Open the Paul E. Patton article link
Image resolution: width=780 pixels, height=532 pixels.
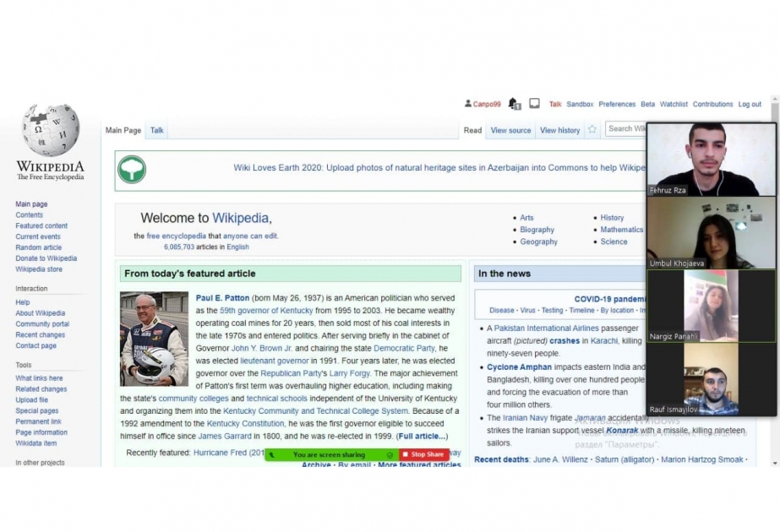tap(222, 298)
